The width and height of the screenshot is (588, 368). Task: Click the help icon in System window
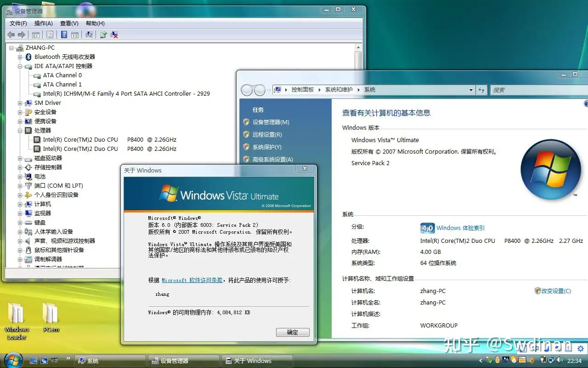pos(586,104)
